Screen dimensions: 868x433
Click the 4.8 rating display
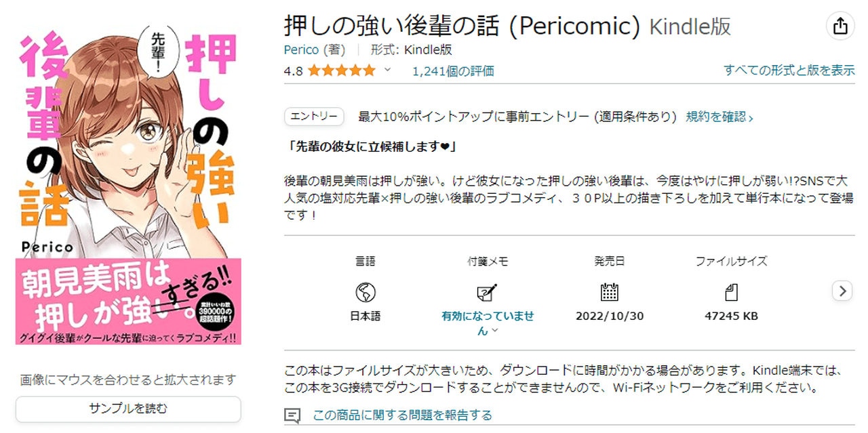click(293, 69)
